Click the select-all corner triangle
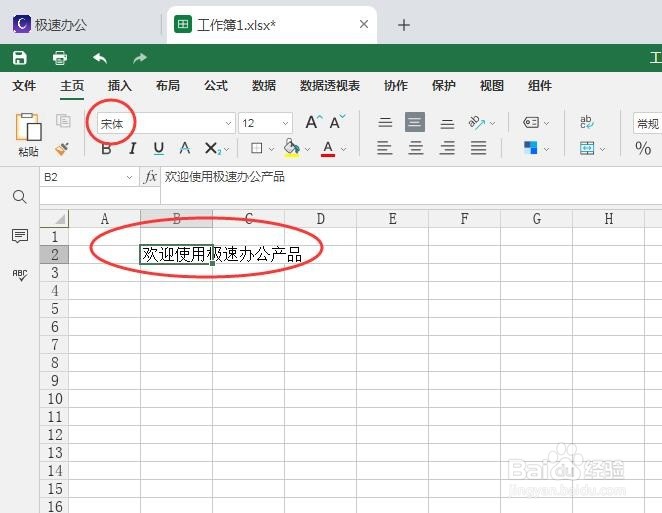Screen dimensions: 662x513 [54, 219]
